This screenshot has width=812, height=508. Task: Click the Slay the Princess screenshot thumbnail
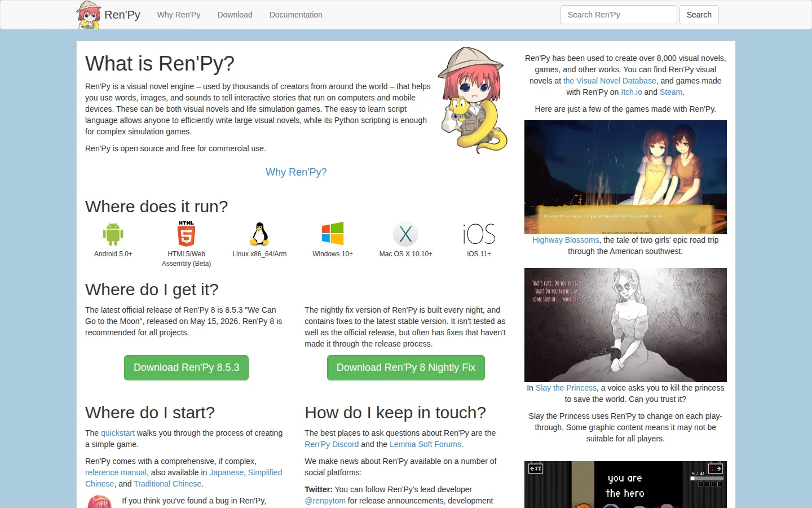pos(625,325)
